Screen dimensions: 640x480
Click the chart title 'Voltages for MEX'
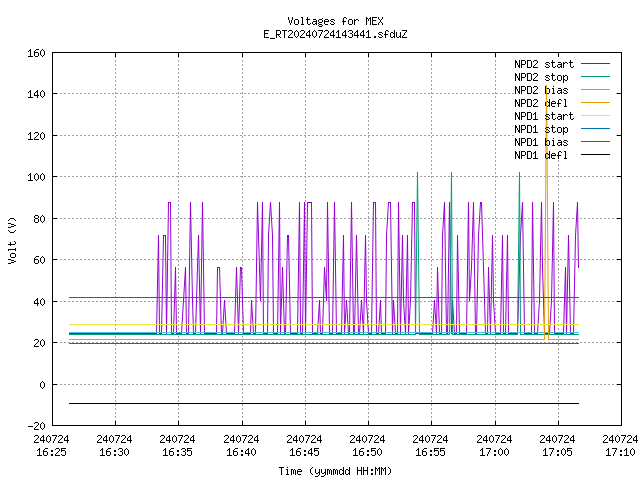(x=335, y=21)
